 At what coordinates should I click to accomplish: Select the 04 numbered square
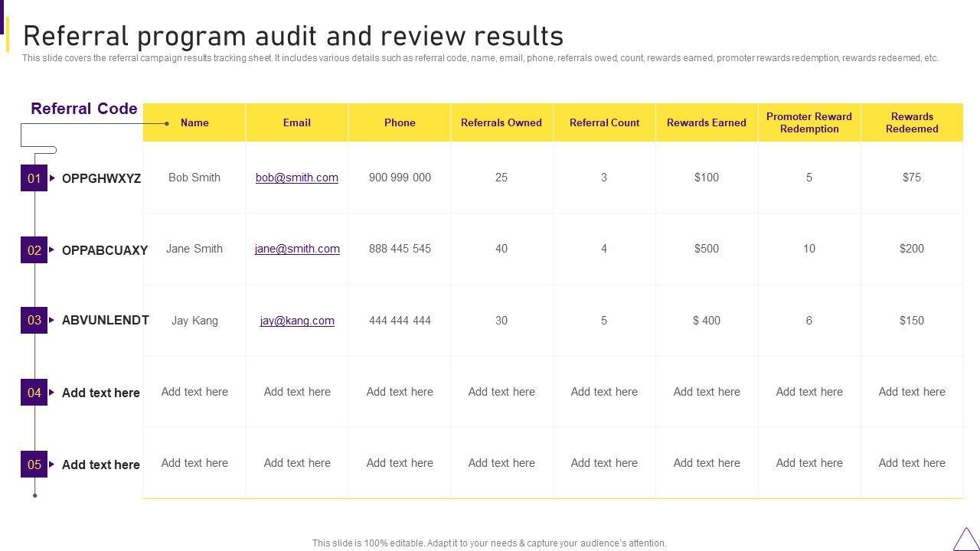[x=34, y=393]
